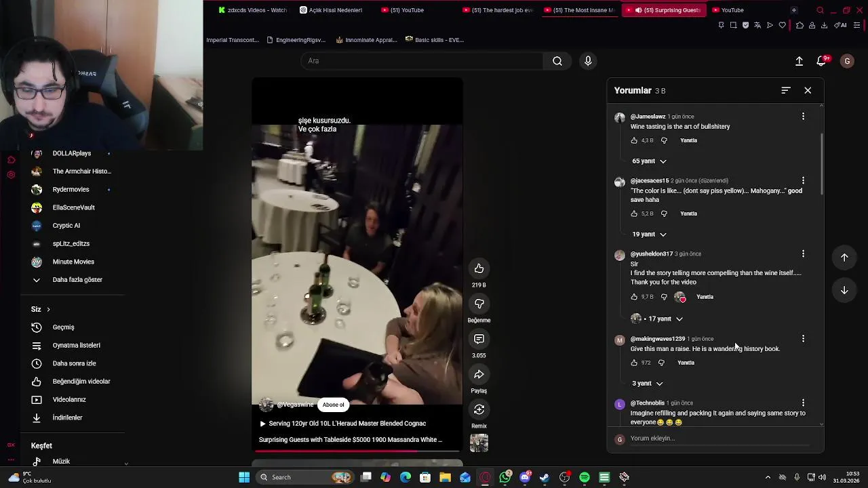The image size is (868, 488).
Task: Open Opera browser downloads icon
Action: point(824,25)
